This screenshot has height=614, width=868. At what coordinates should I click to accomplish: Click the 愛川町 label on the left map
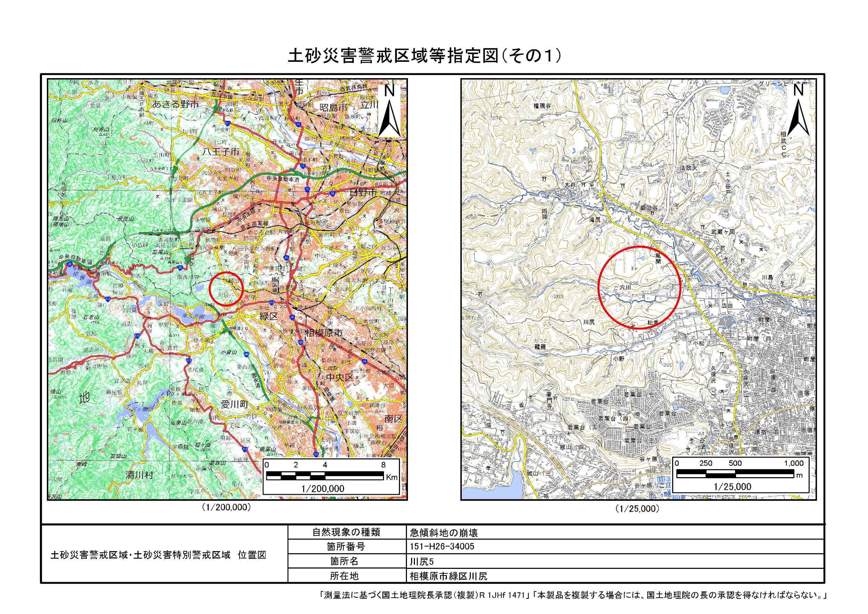(x=235, y=404)
